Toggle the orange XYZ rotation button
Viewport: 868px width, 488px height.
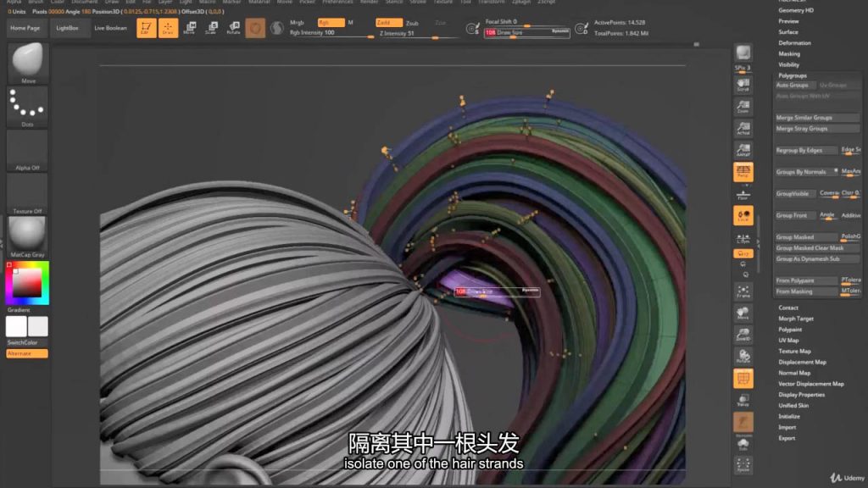point(743,253)
